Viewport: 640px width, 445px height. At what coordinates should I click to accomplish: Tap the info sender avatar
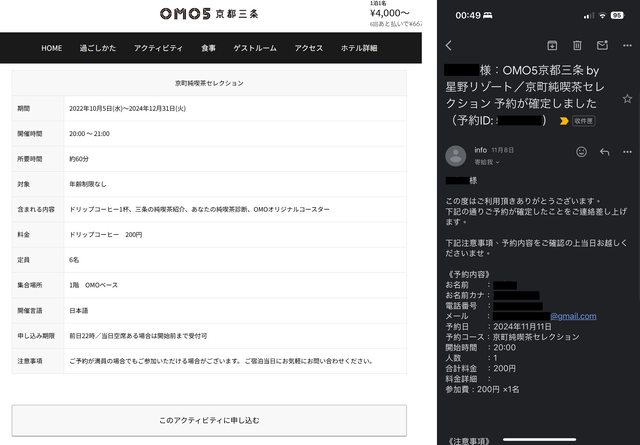click(455, 155)
